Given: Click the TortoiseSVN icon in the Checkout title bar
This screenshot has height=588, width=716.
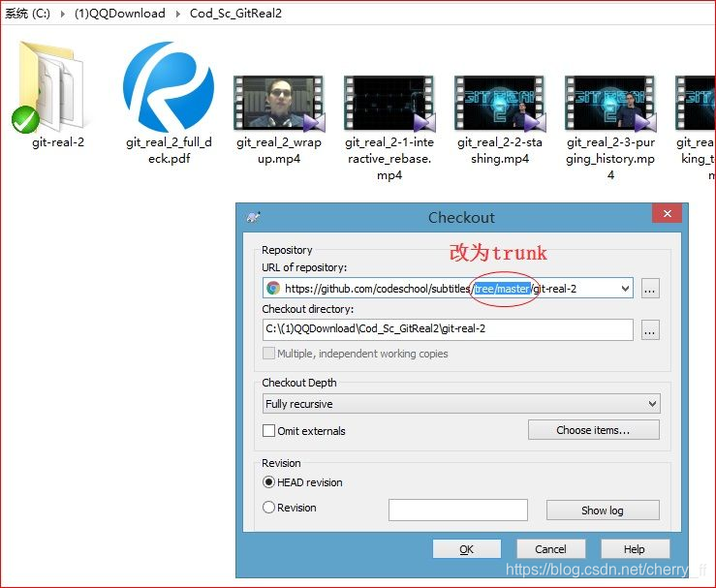Looking at the screenshot, I should point(254,217).
